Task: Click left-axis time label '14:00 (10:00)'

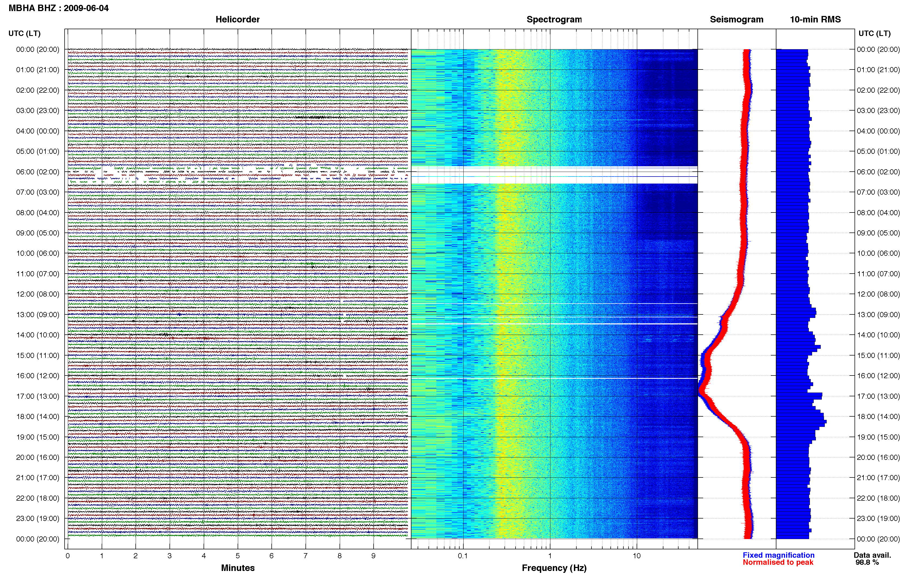Action: (x=38, y=335)
